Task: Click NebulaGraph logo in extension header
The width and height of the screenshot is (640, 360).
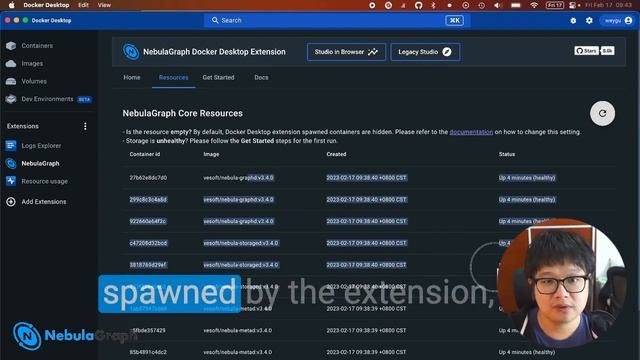Action: click(131, 52)
